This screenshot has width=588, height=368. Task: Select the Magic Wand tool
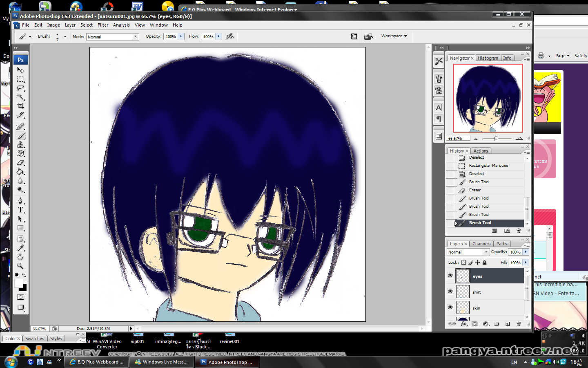(x=20, y=97)
